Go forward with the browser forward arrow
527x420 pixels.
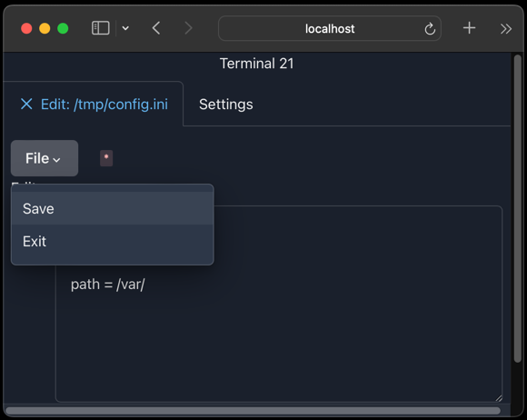click(188, 28)
